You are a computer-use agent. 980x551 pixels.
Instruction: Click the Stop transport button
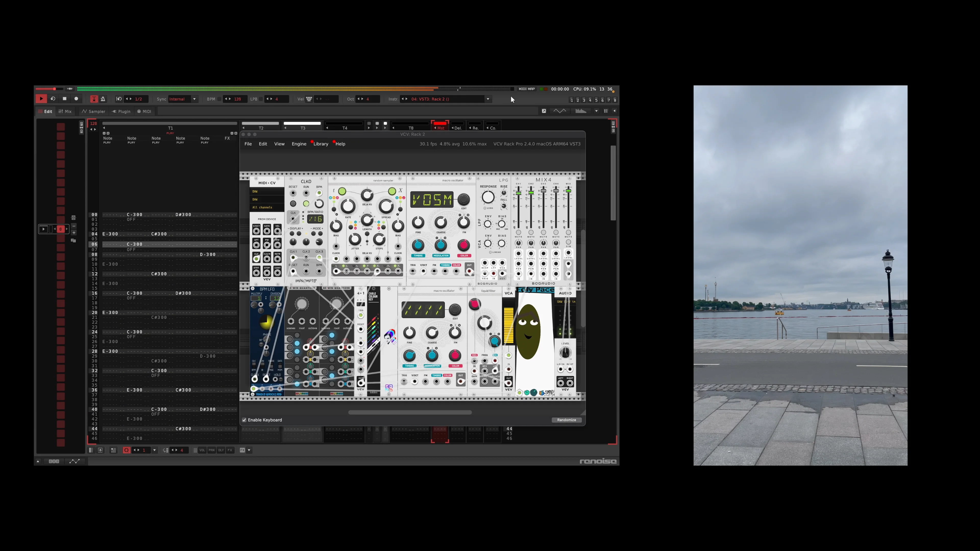click(x=64, y=99)
